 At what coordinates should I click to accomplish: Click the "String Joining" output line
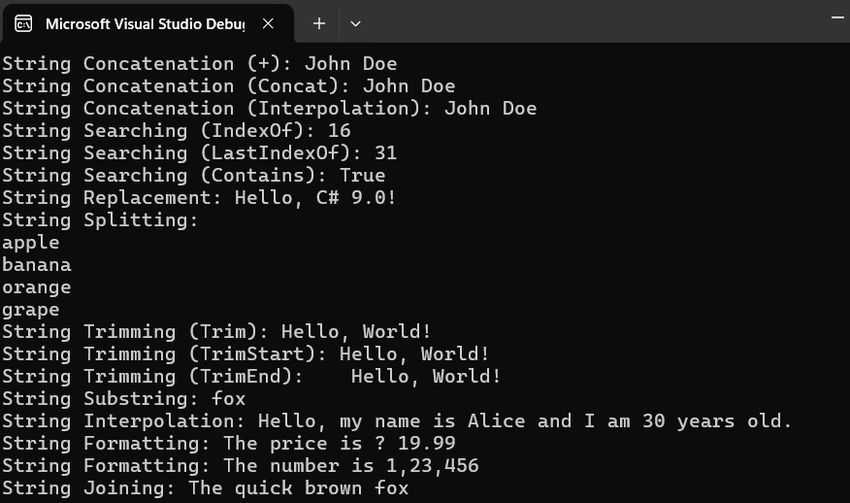click(205, 489)
